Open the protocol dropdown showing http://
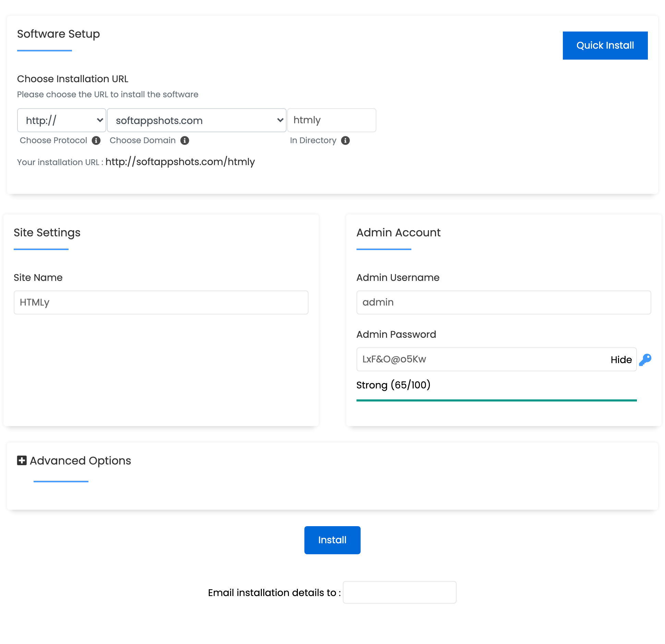The width and height of the screenshot is (665, 644). coord(62,120)
